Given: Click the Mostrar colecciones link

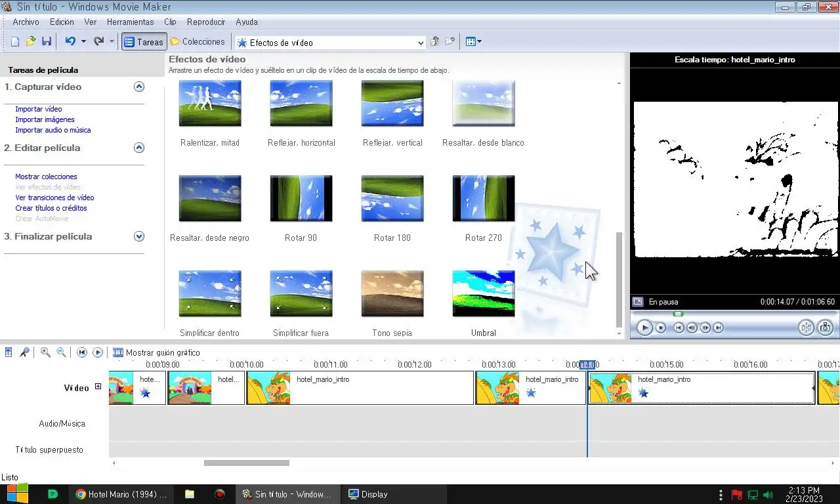Looking at the screenshot, I should [x=46, y=177].
